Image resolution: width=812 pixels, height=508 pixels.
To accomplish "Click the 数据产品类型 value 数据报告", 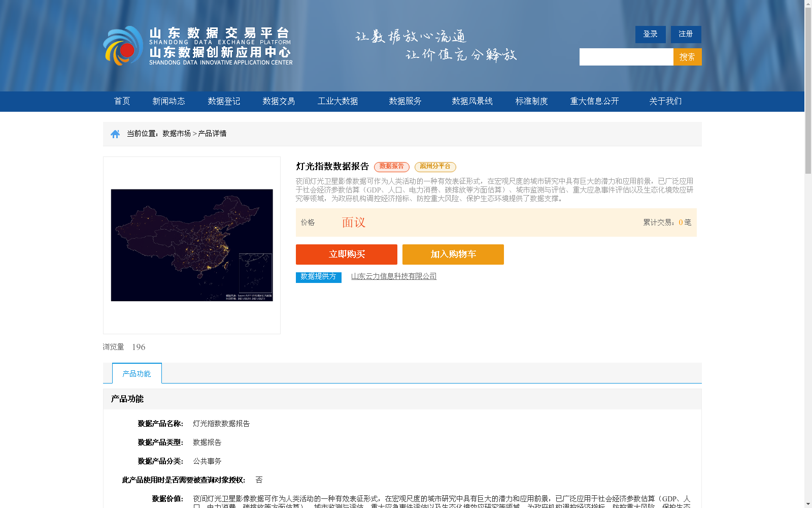I will tap(207, 442).
